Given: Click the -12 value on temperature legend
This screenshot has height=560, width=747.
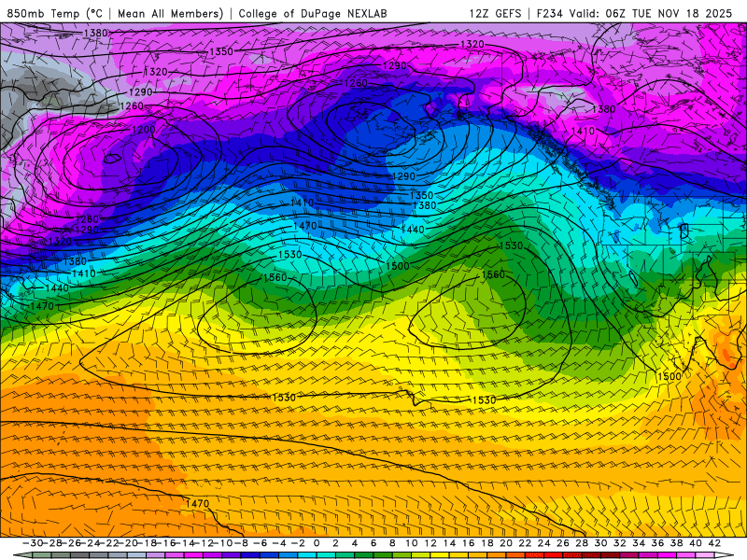Looking at the screenshot, I should click(204, 543).
